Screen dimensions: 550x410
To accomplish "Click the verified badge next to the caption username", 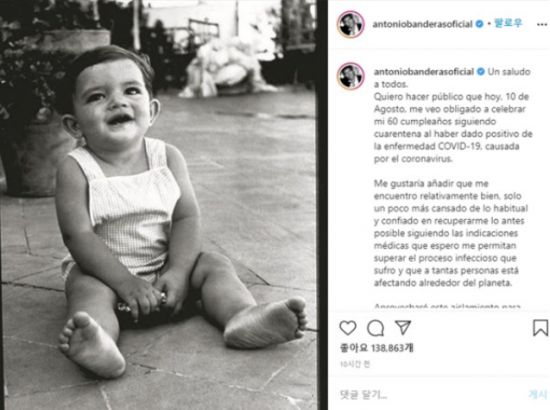I will pos(481,72).
